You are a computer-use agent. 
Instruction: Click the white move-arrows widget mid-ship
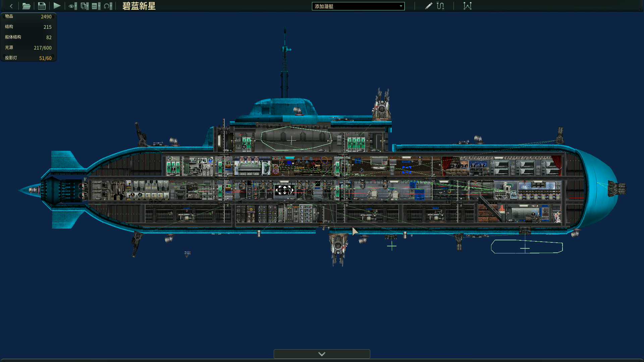(285, 190)
